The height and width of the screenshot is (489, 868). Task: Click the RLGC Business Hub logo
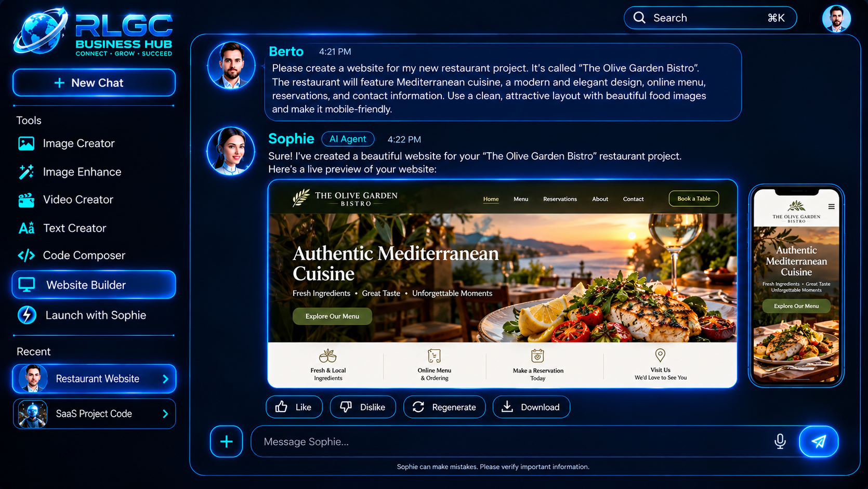(x=93, y=32)
